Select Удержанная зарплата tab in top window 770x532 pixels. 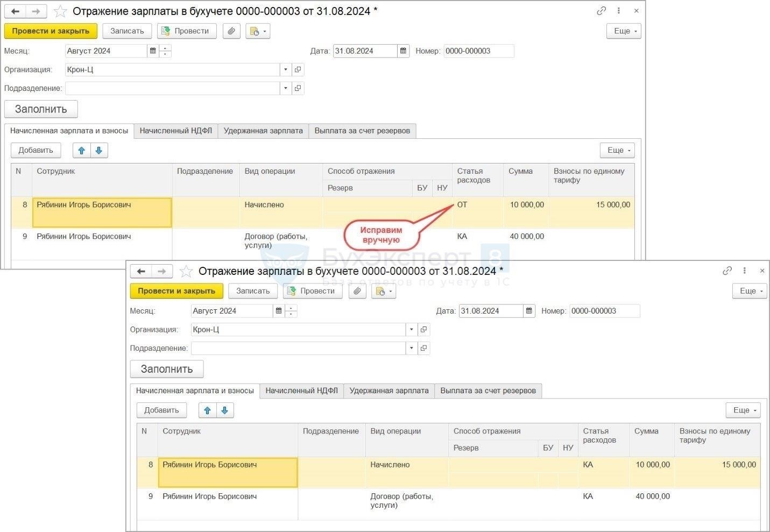pyautogui.click(x=263, y=131)
